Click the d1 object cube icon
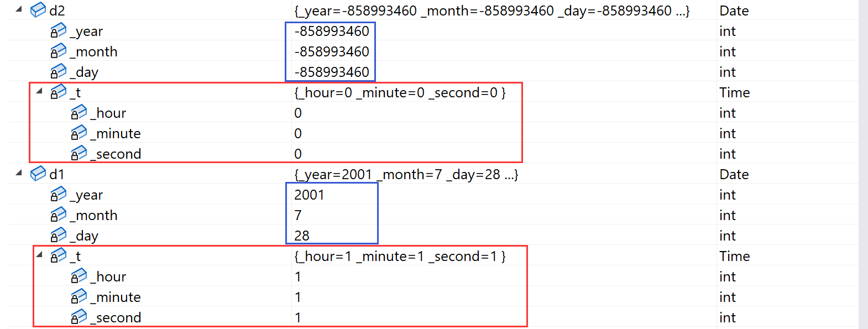The width and height of the screenshot is (868, 329). (x=38, y=174)
